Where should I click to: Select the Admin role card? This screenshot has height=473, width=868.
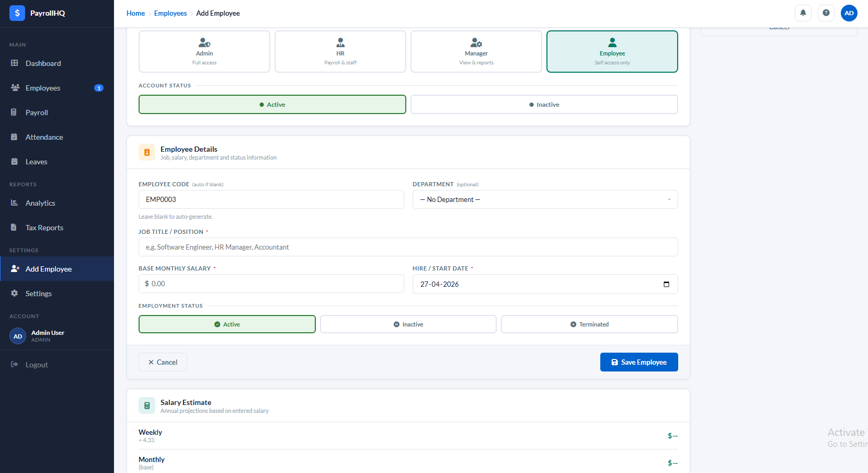204,51
